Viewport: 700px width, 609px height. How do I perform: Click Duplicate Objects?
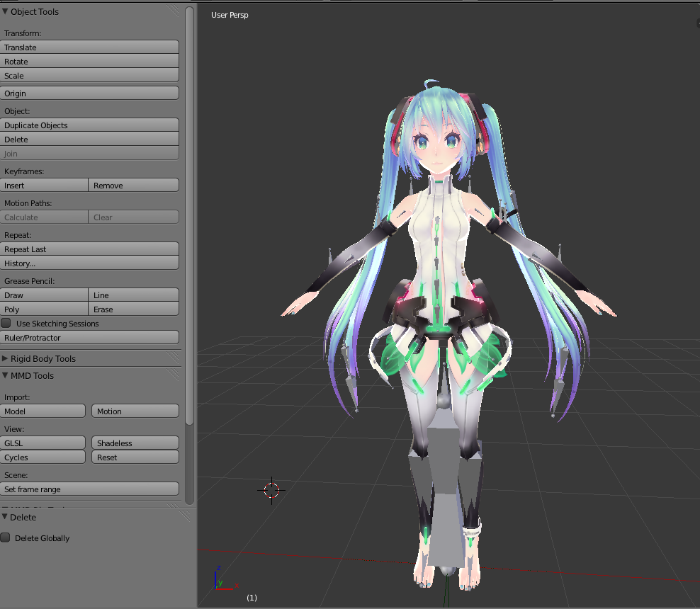[x=90, y=125]
